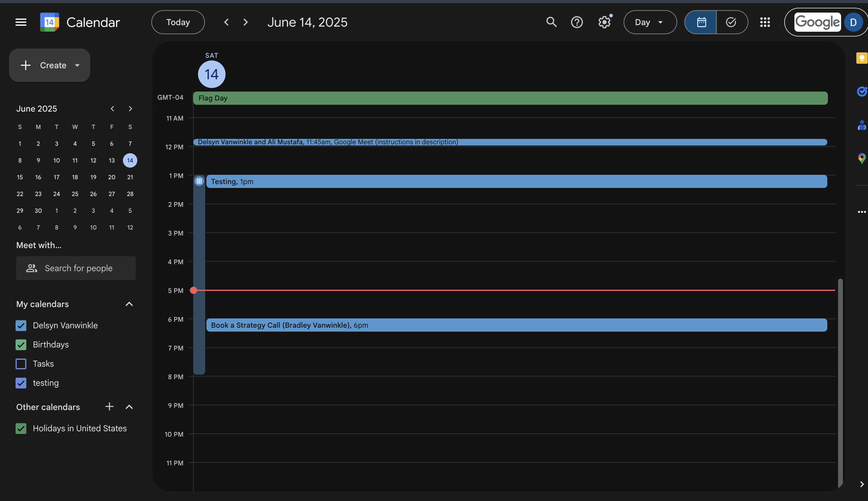The image size is (868, 501).
Task: Check the Tasks calendar
Action: 21,364
